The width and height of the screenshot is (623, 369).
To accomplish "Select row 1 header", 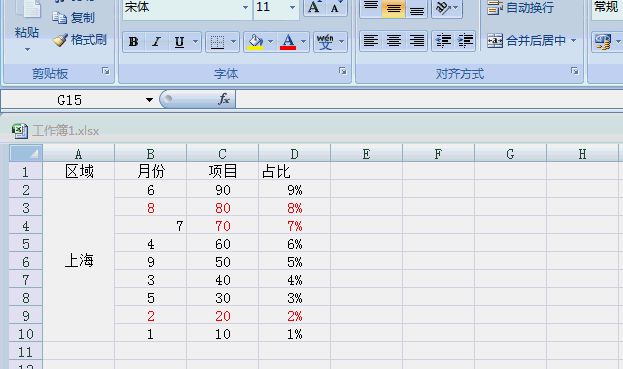I will point(26,172).
